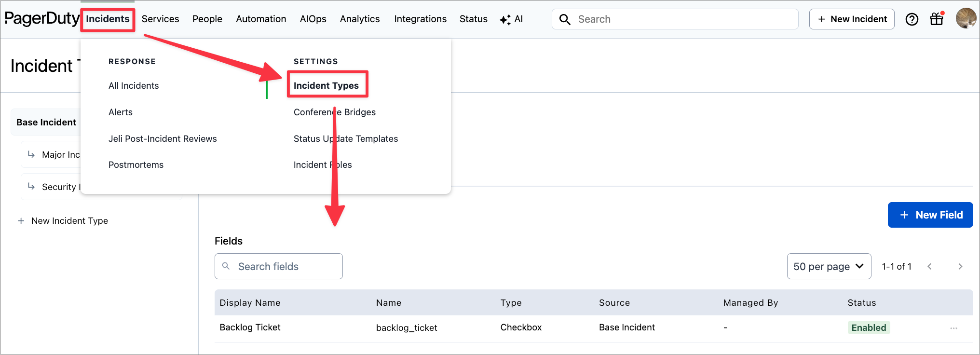
Task: Open Incident Roles settings
Action: click(x=323, y=164)
